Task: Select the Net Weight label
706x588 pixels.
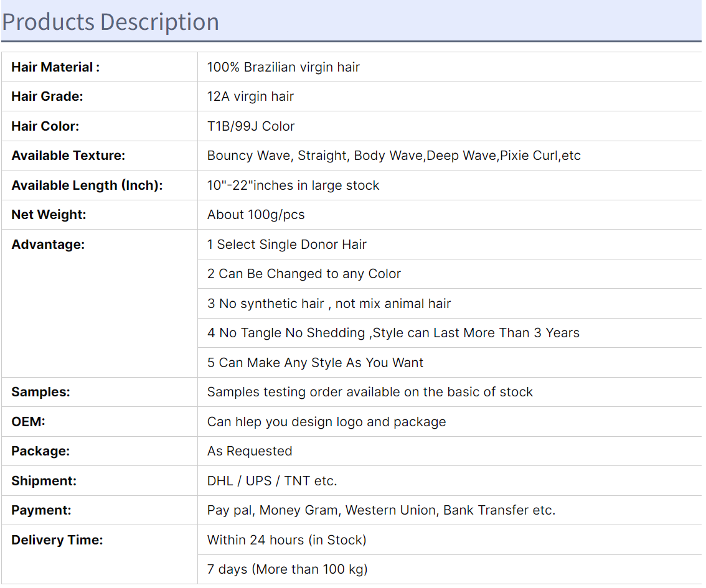Action: [x=49, y=215]
